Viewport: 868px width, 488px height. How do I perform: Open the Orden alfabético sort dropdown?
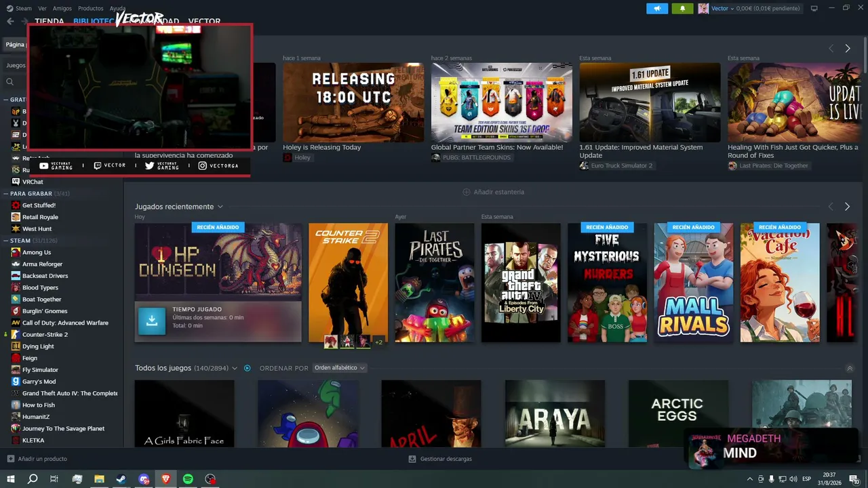[x=340, y=368]
